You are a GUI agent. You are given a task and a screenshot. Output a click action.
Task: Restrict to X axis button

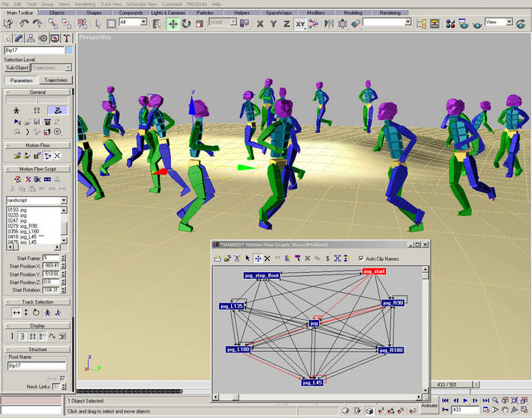(260, 24)
